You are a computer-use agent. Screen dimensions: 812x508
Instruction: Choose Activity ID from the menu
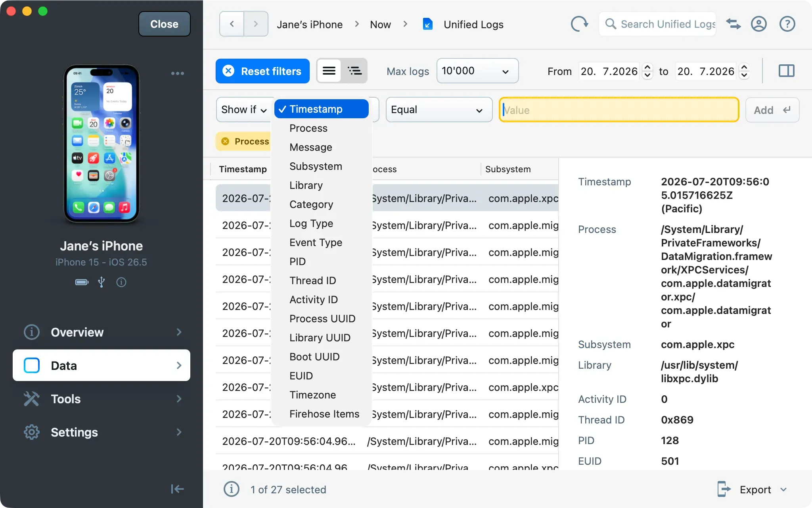tap(322, 300)
